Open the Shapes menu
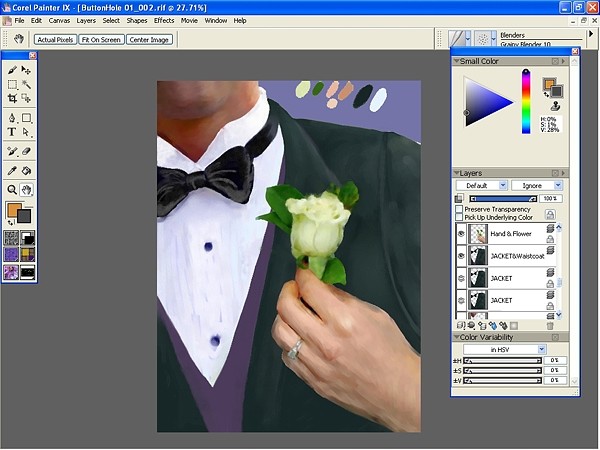 (137, 21)
